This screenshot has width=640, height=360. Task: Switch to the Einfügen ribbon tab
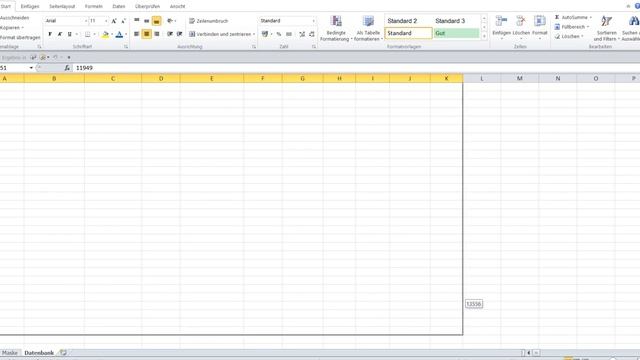point(30,7)
